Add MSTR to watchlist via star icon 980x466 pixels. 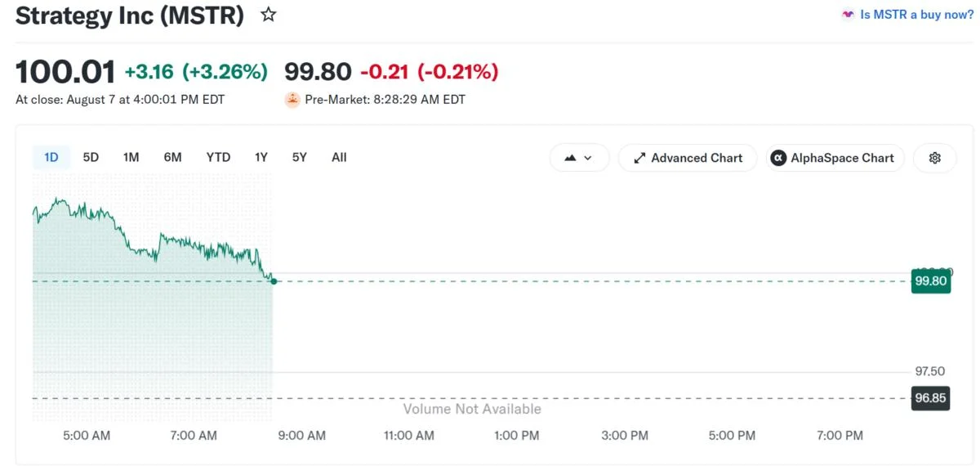268,15
